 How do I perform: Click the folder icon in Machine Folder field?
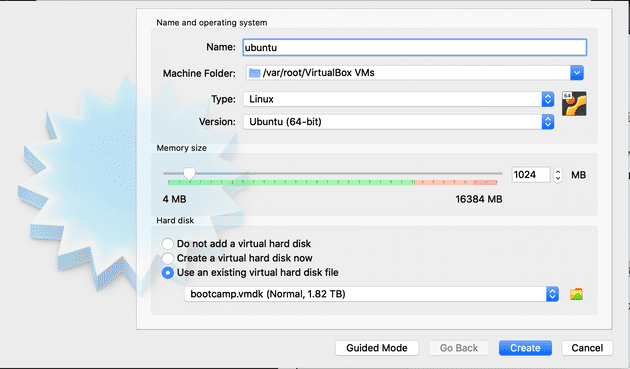[254, 73]
